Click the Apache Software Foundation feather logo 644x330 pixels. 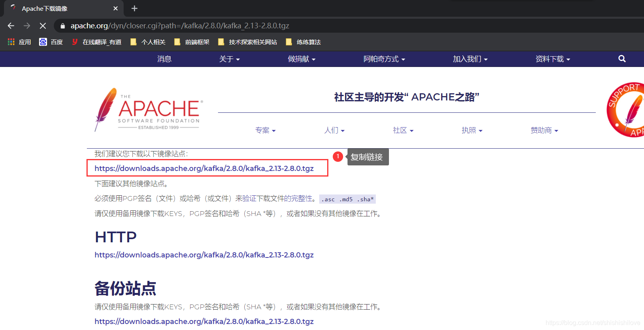pyautogui.click(x=148, y=109)
